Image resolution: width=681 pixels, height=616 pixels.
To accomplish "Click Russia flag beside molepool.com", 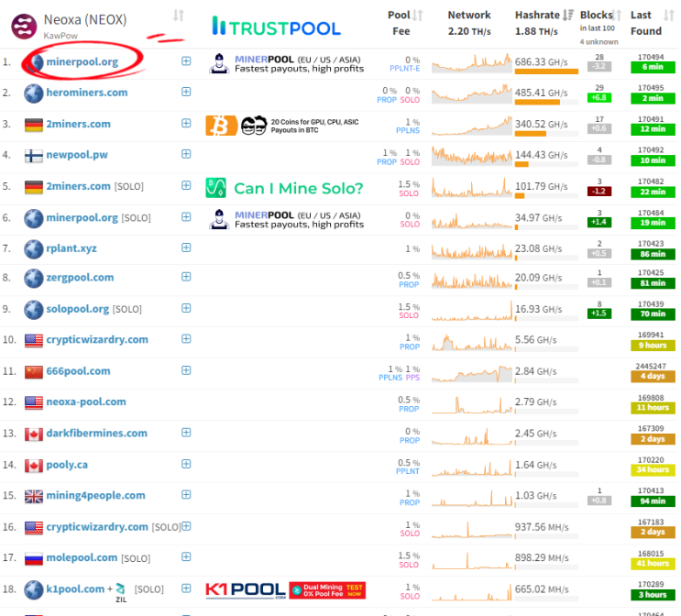I will pos(33,558).
